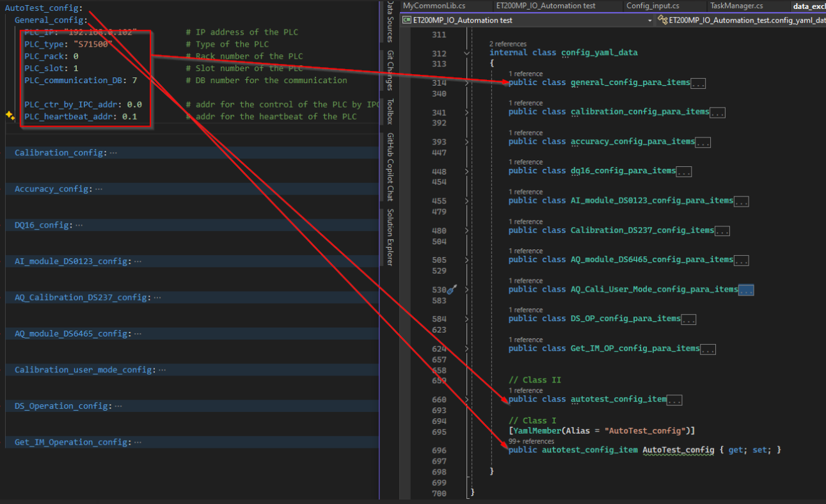826x504 pixels.
Task: Open the Git Changes side panel tab
Action: (x=389, y=70)
